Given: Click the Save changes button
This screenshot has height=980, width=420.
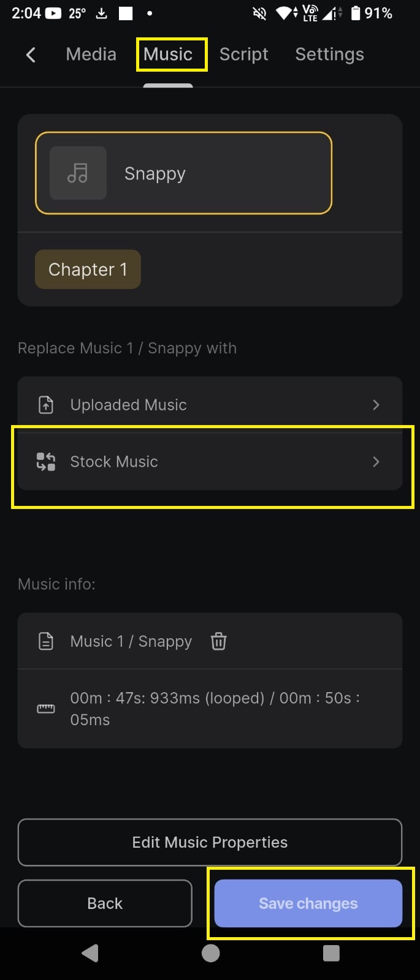Looking at the screenshot, I should coord(308,903).
